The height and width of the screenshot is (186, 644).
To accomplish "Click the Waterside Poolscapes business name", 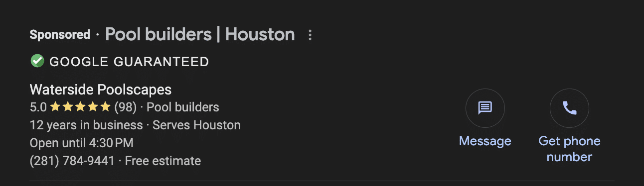I will (101, 90).
